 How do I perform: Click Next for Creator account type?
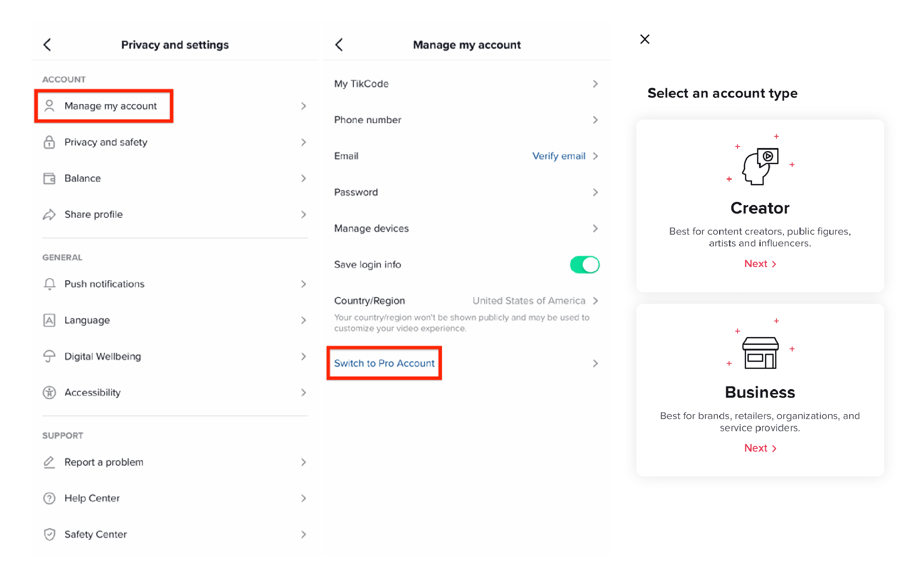tap(760, 264)
